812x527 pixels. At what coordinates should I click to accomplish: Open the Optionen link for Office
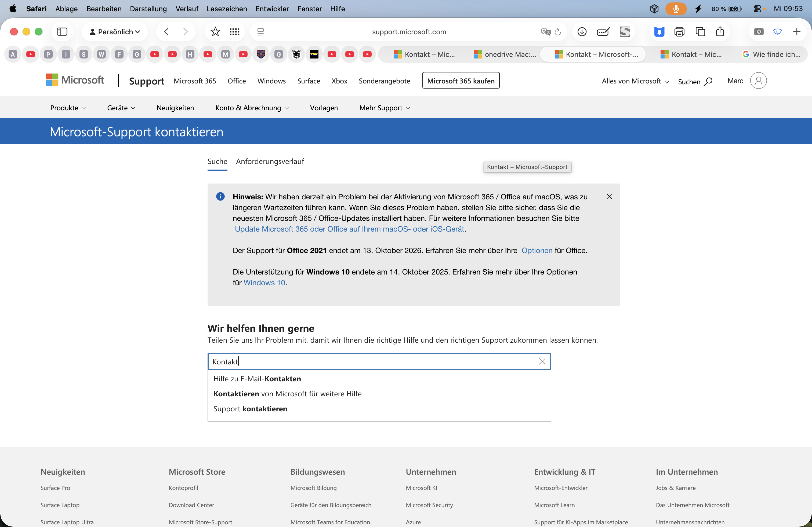pos(537,250)
